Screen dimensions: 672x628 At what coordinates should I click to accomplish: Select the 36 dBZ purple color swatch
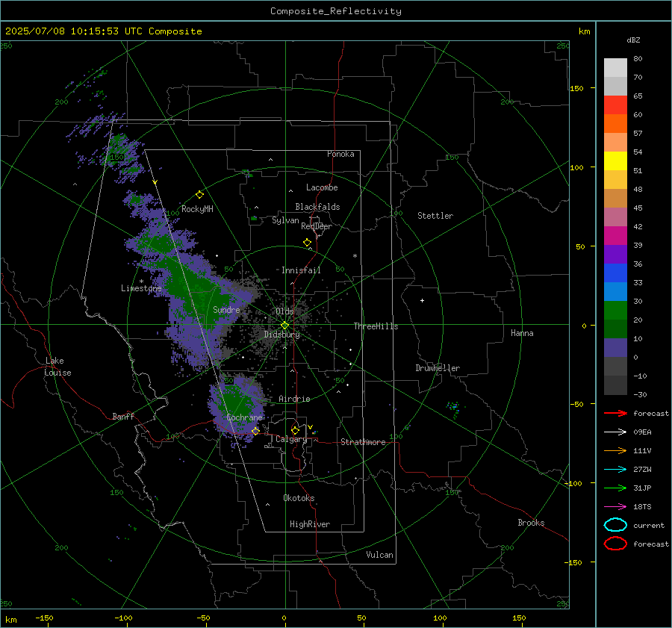coord(615,254)
